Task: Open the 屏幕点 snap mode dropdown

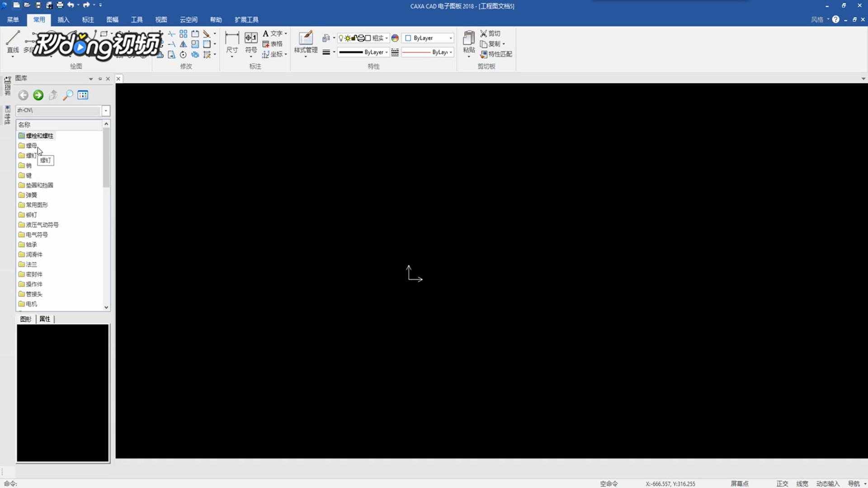Action: (x=740, y=483)
